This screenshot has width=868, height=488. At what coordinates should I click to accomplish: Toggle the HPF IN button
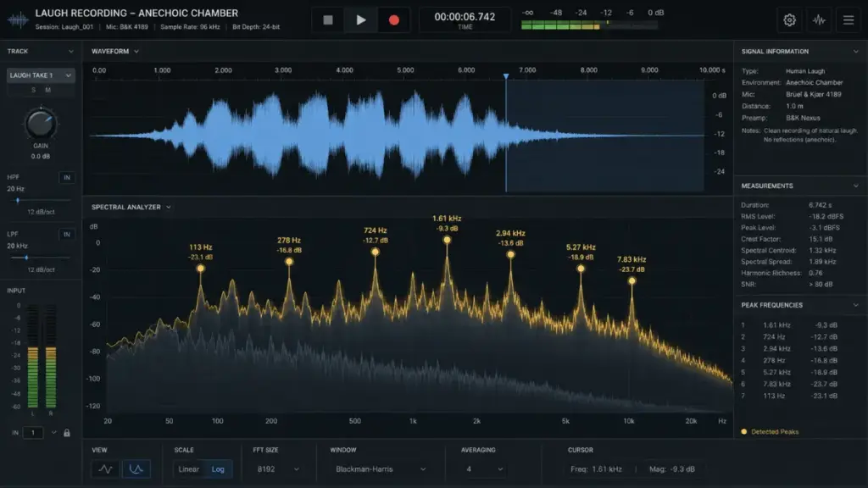point(66,178)
